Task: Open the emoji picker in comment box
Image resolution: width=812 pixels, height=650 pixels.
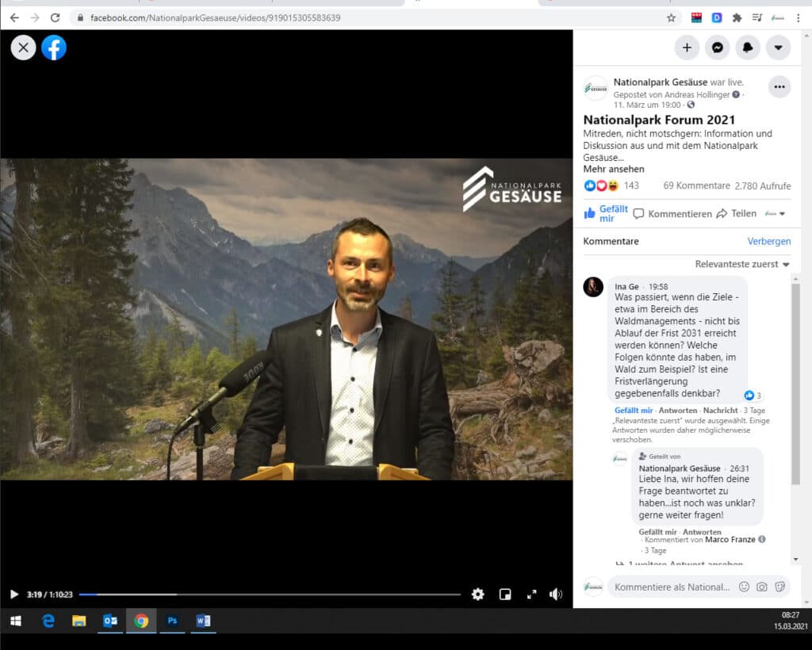Action: point(744,587)
